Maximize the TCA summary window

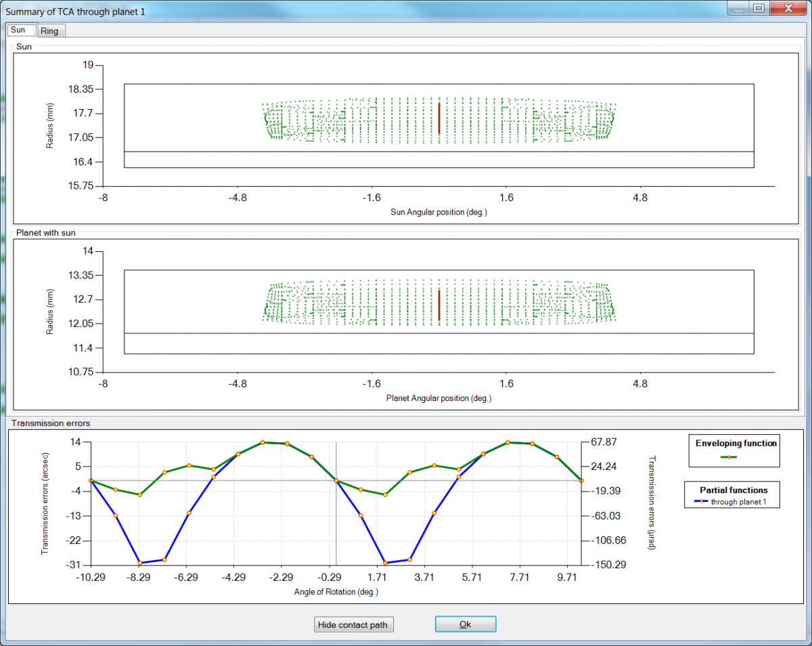tap(759, 9)
